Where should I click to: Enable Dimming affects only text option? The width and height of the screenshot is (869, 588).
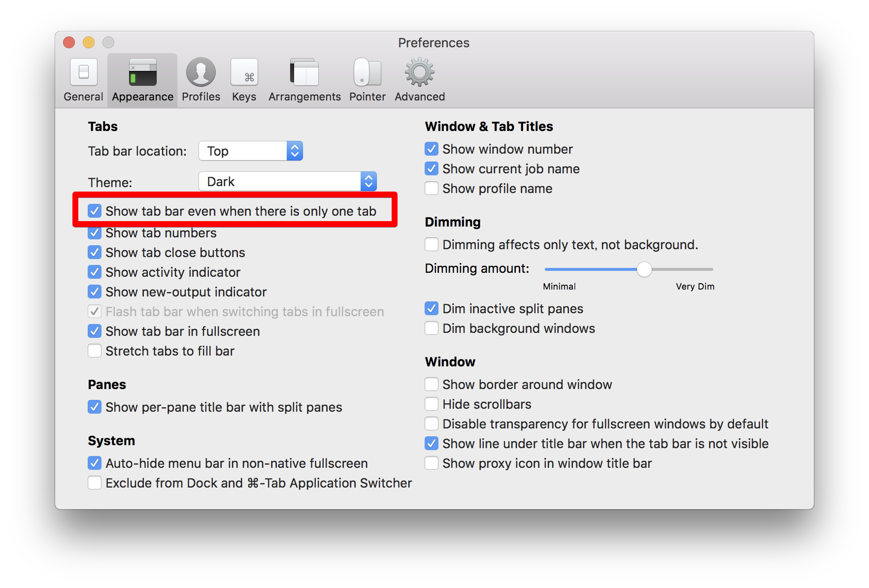click(432, 244)
